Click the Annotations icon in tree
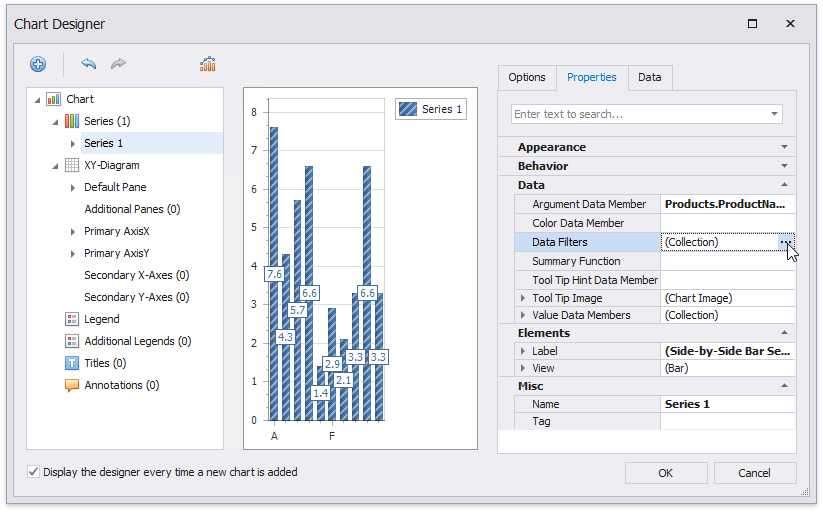Viewport: 823px width, 512px height. (72, 385)
